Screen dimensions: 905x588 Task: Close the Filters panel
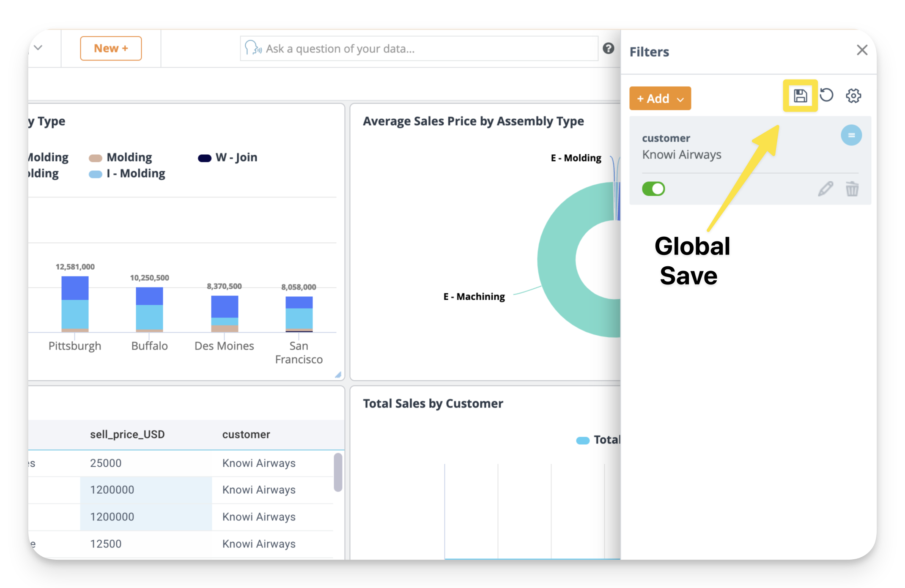coord(862,50)
